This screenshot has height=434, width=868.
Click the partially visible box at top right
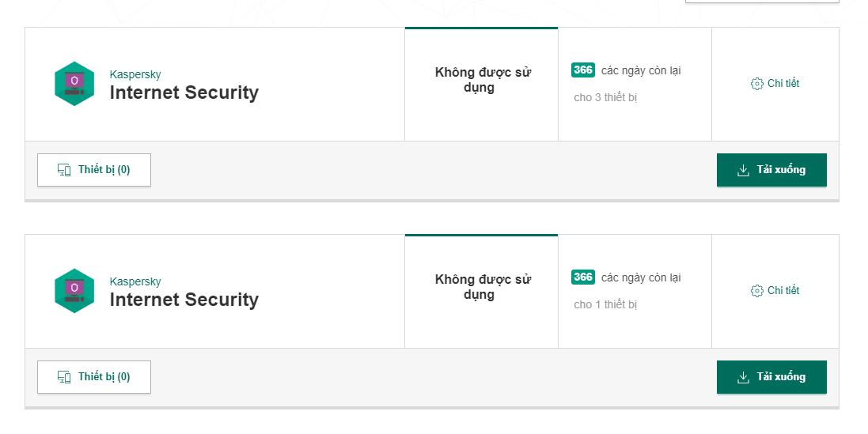tap(761, 2)
